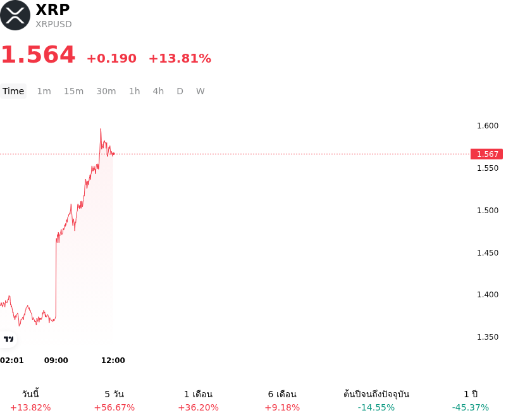Select the วันนี้ +13.82% range
Image resolution: width=506 pixels, height=420 pixels.
30,400
